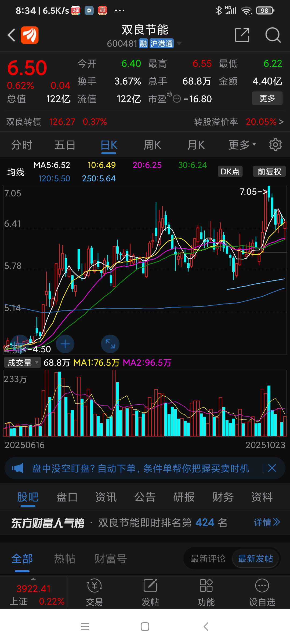Screen dimensions: 290x644
Task: Tap the back arrow in header
Action: (11, 35)
